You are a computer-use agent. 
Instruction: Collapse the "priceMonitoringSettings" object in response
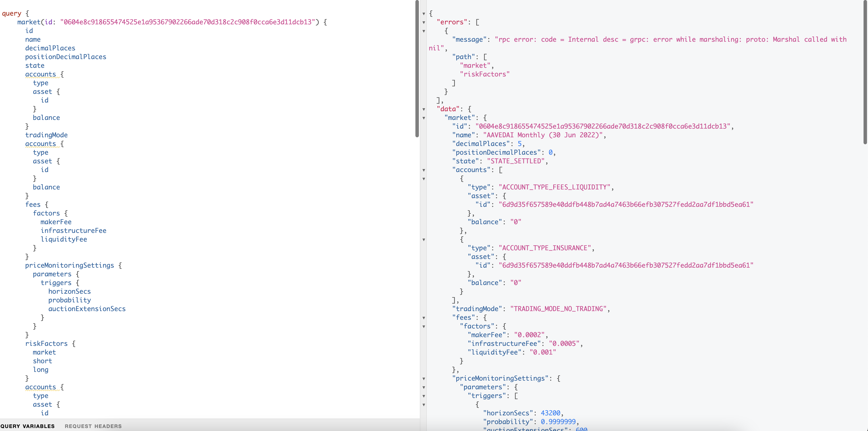click(x=424, y=379)
